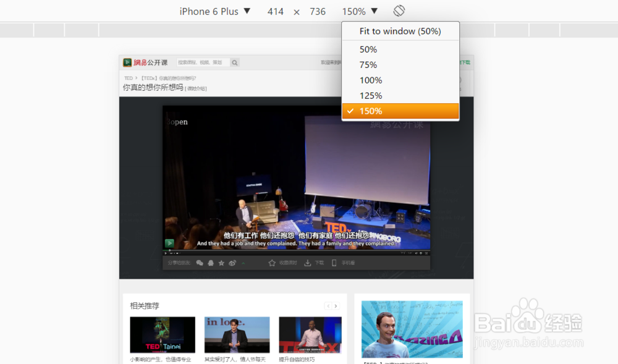
Task: Click the viewport width field showing 414
Action: point(275,11)
